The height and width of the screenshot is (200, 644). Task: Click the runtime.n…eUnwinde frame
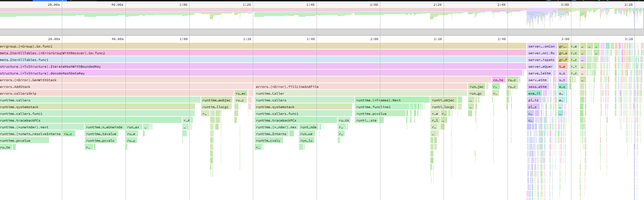[105, 127]
